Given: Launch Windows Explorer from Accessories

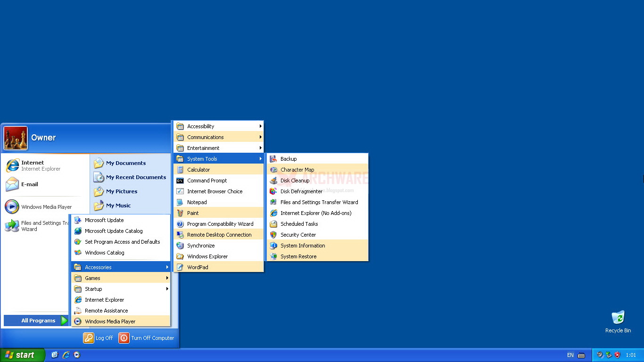Looking at the screenshot, I should coord(219,256).
